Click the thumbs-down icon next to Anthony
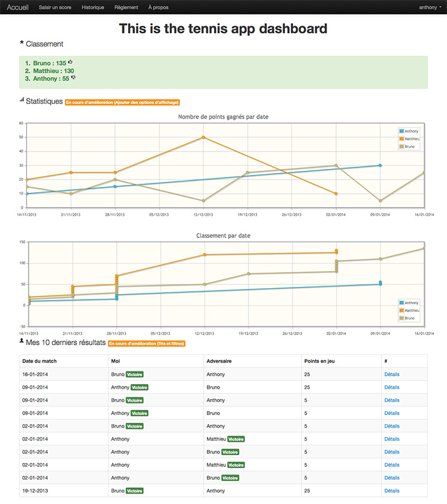Image resolution: width=447 pixels, height=504 pixels. (73, 78)
